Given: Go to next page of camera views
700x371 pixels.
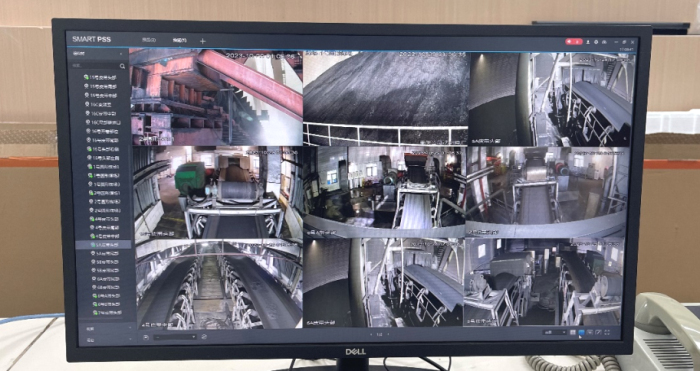Looking at the screenshot, I should [388, 334].
